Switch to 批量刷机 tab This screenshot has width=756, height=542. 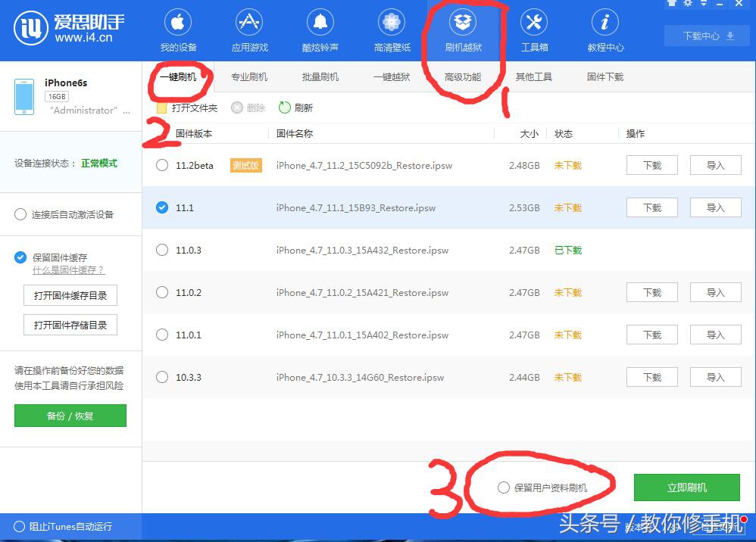(x=320, y=77)
